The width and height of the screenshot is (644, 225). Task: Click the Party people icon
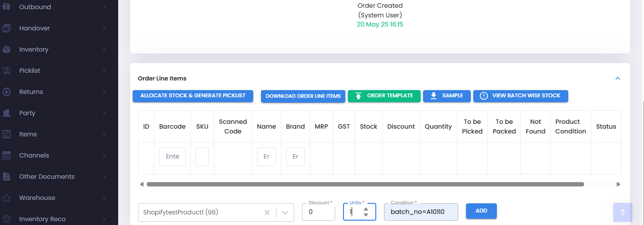(x=7, y=113)
